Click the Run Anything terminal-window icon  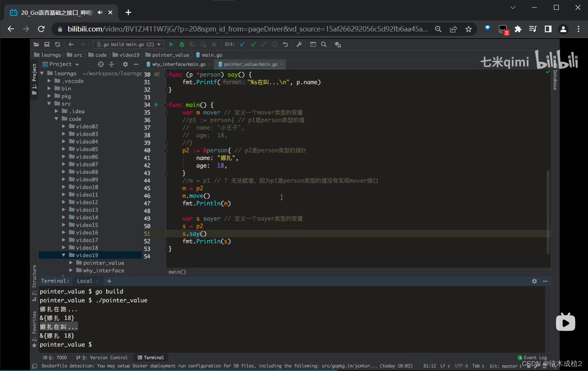click(313, 44)
